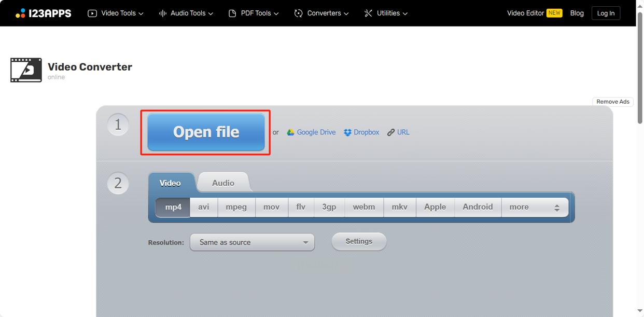Select the webm format option
The width and height of the screenshot is (644, 317).
pyautogui.click(x=364, y=207)
